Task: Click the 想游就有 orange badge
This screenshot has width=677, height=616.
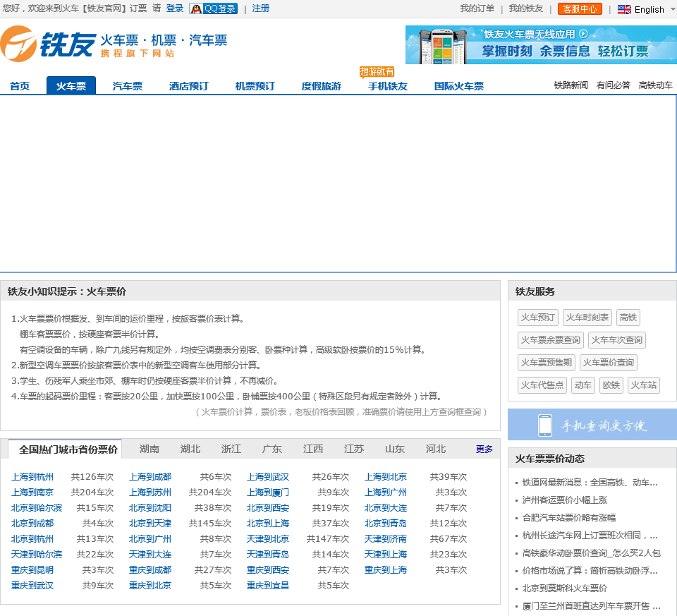Action: click(377, 72)
